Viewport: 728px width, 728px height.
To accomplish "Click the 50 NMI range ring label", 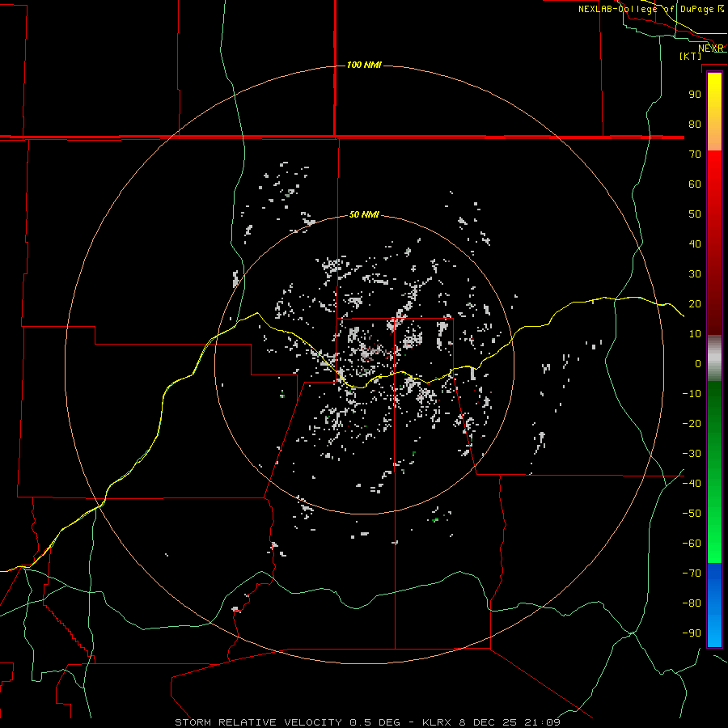I will pyautogui.click(x=364, y=214).
